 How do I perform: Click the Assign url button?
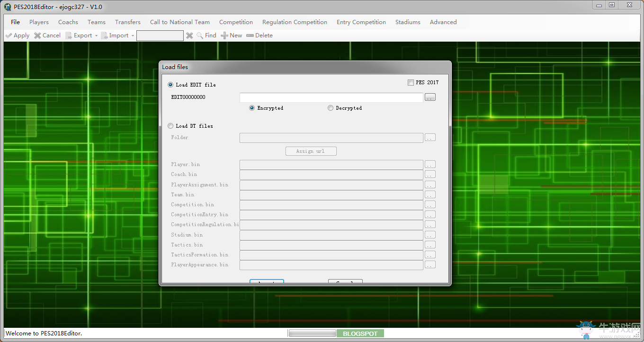[x=311, y=151]
